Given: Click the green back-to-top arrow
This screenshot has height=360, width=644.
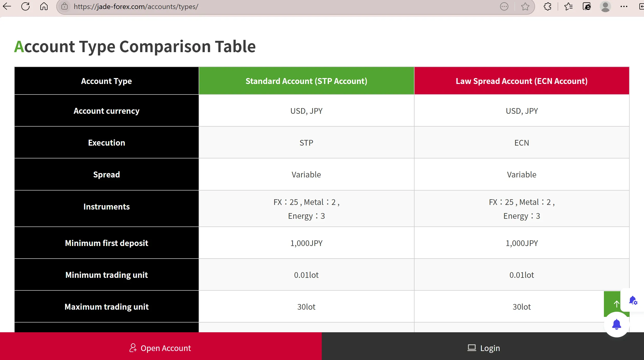Looking at the screenshot, I should 612,304.
